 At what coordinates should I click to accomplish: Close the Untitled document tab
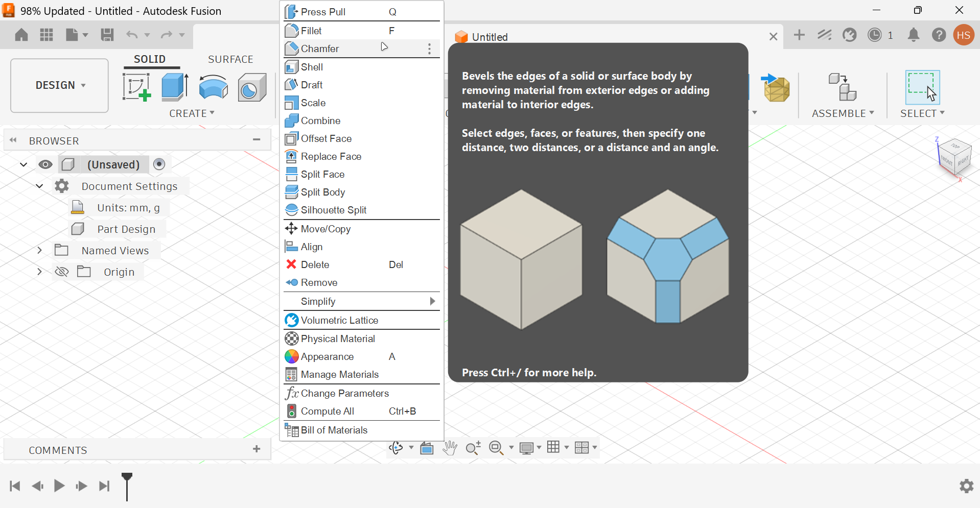773,37
